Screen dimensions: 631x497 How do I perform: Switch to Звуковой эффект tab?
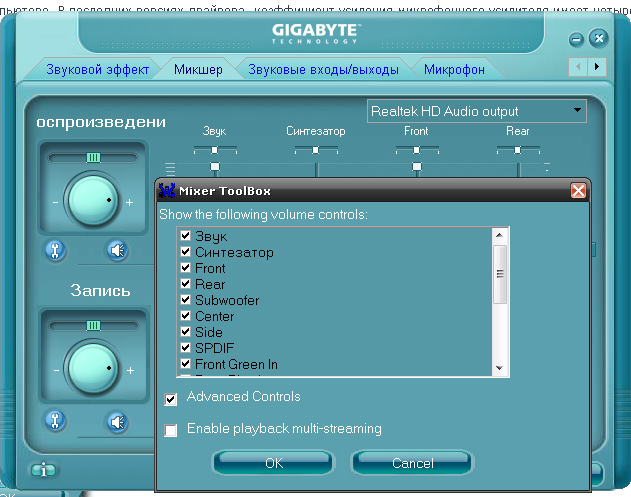click(97, 69)
